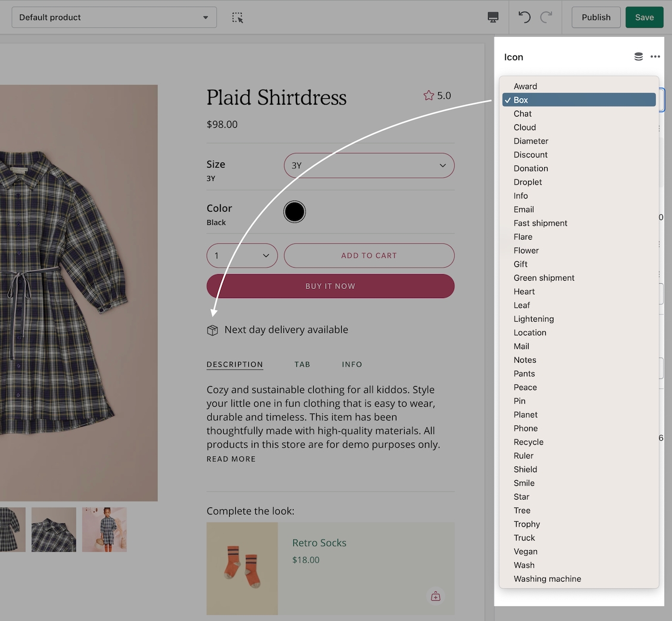
Task: Click the girl model product thumbnail
Action: (104, 529)
